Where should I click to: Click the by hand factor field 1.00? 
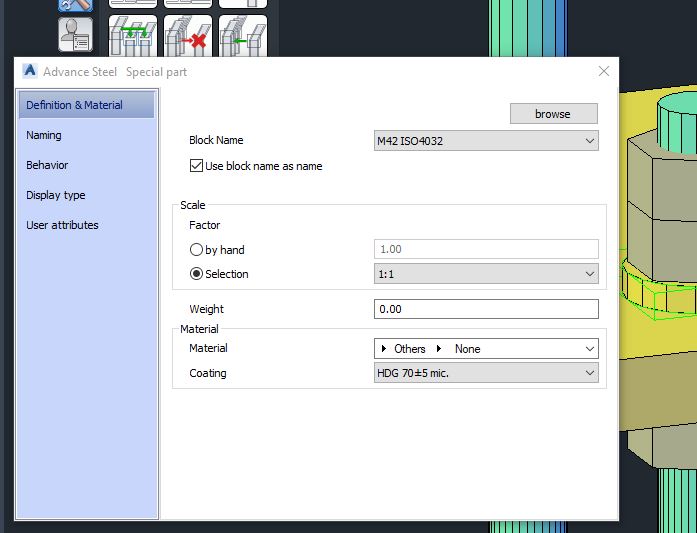tap(486, 249)
